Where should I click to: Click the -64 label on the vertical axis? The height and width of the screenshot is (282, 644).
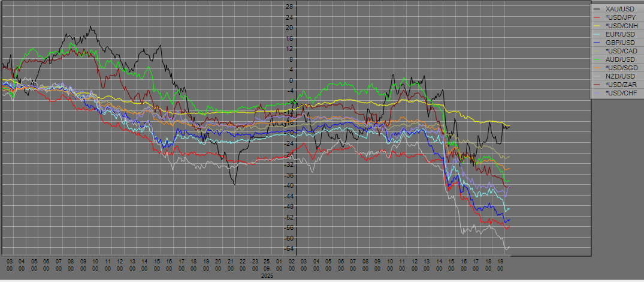click(288, 248)
